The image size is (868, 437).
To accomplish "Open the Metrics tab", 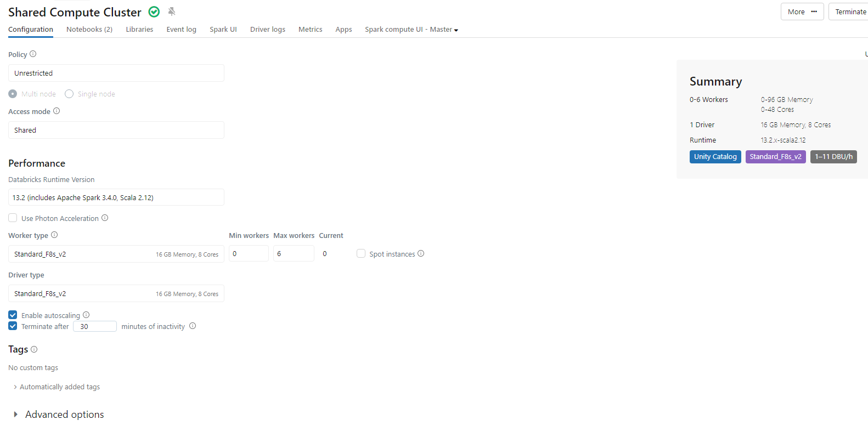I will (x=311, y=30).
